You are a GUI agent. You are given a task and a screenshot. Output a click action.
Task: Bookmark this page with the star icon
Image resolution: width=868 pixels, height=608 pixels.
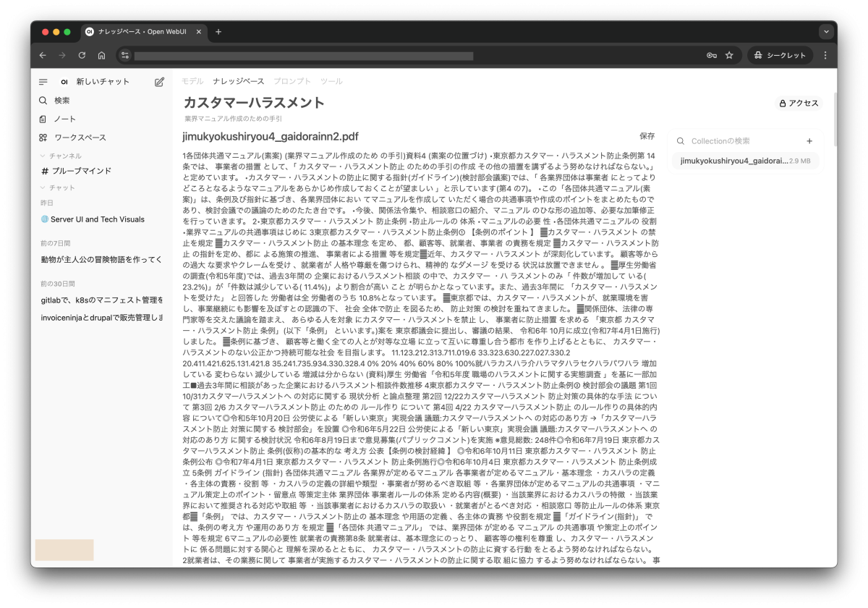point(729,55)
